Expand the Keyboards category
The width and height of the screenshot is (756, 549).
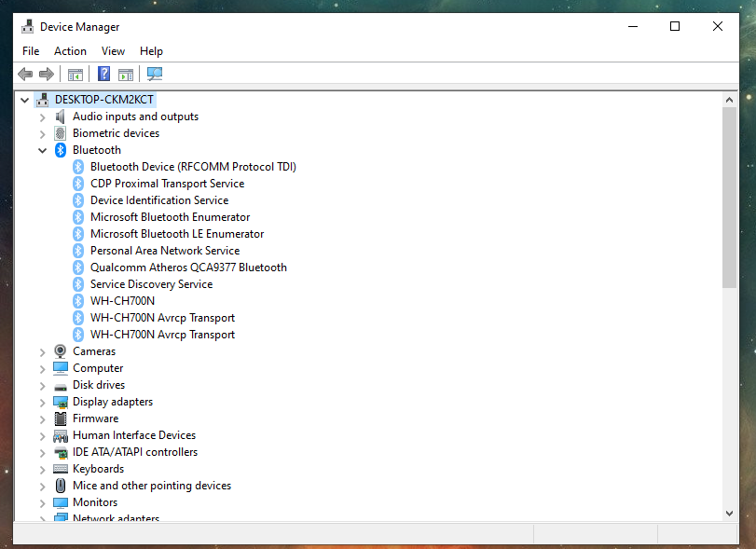click(43, 470)
